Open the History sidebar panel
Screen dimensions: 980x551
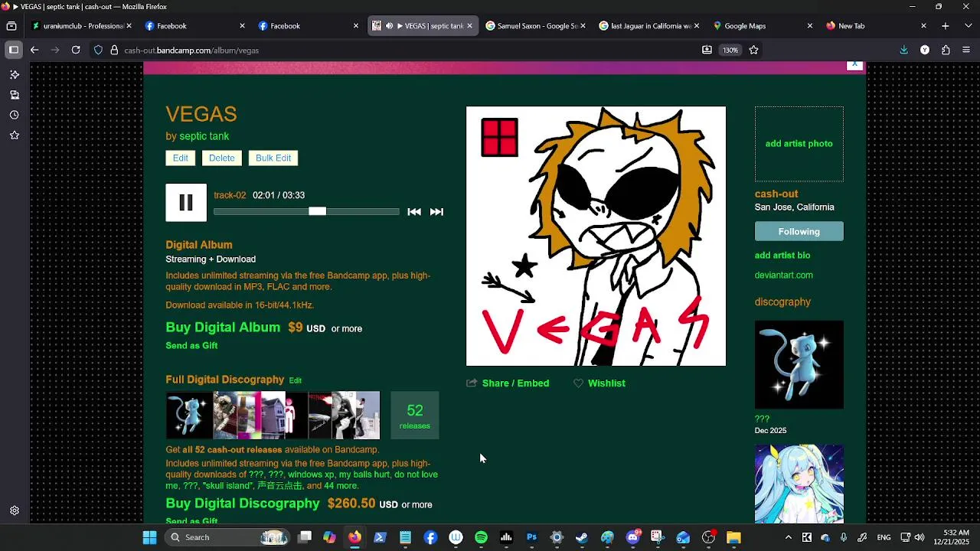coord(14,115)
